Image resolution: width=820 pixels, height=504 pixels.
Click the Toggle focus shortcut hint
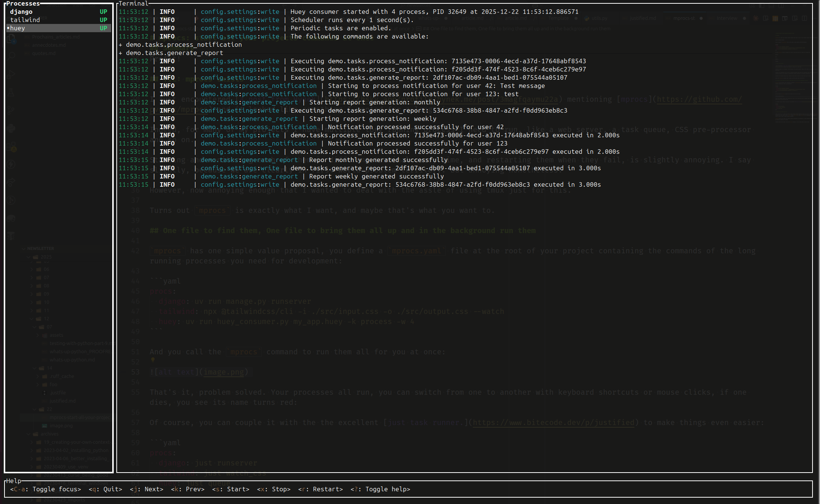pos(45,489)
